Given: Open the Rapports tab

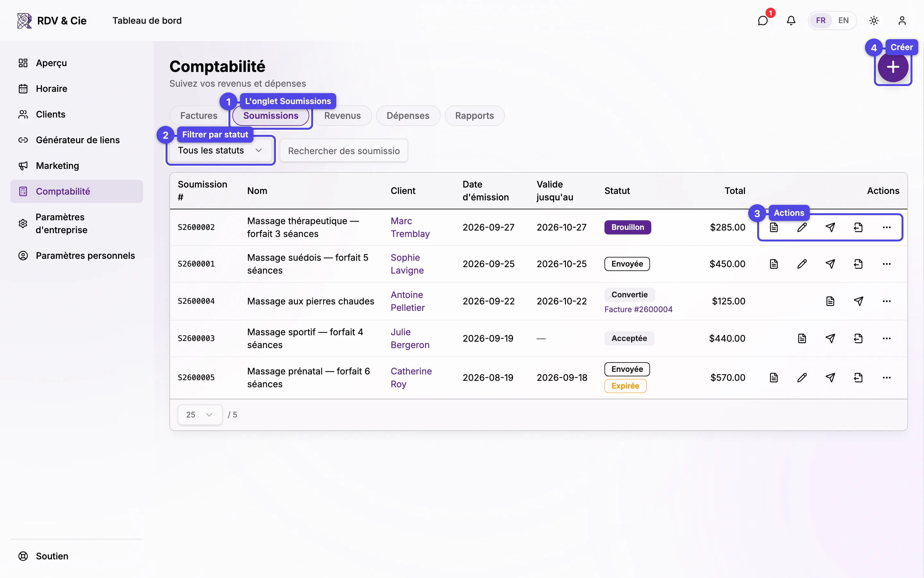Looking at the screenshot, I should 474,116.
